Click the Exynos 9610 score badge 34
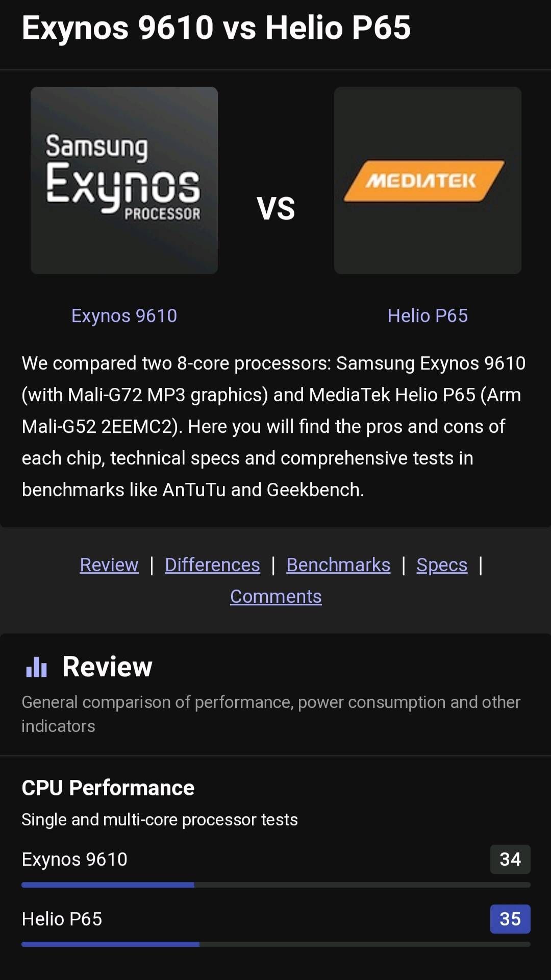The height and width of the screenshot is (980, 551). pyautogui.click(x=510, y=859)
